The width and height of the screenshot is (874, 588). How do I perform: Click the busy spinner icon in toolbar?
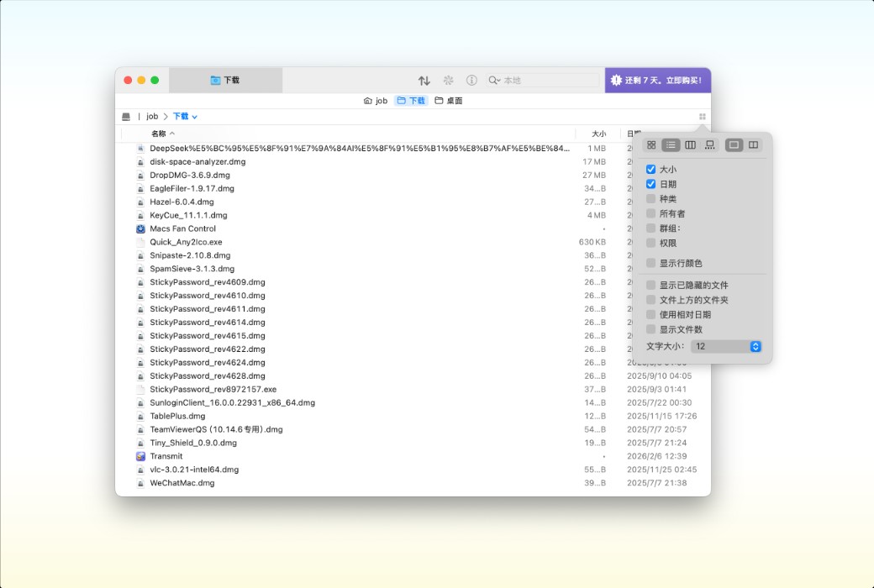[448, 81]
